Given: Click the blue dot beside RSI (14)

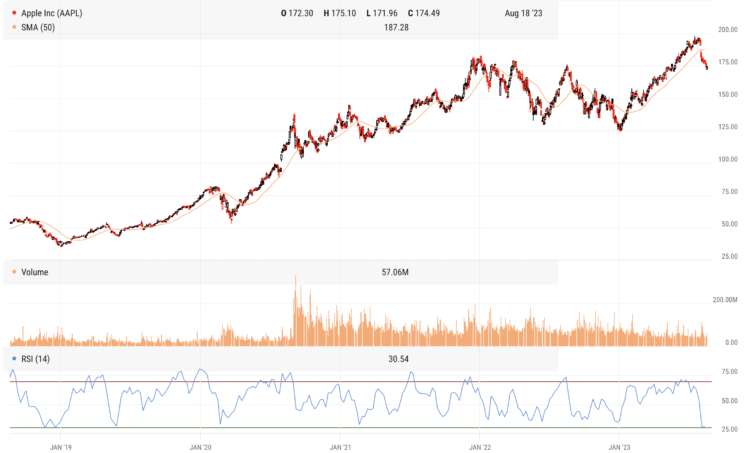Looking at the screenshot, I should point(14,358).
